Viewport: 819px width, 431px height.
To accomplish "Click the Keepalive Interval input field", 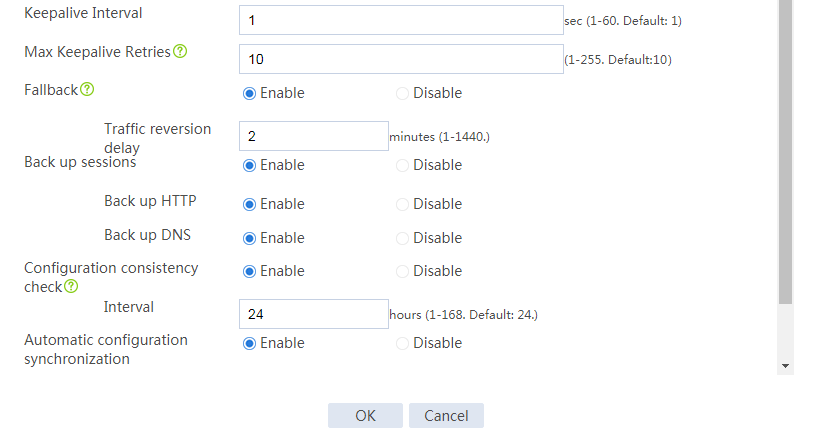I will [401, 20].
